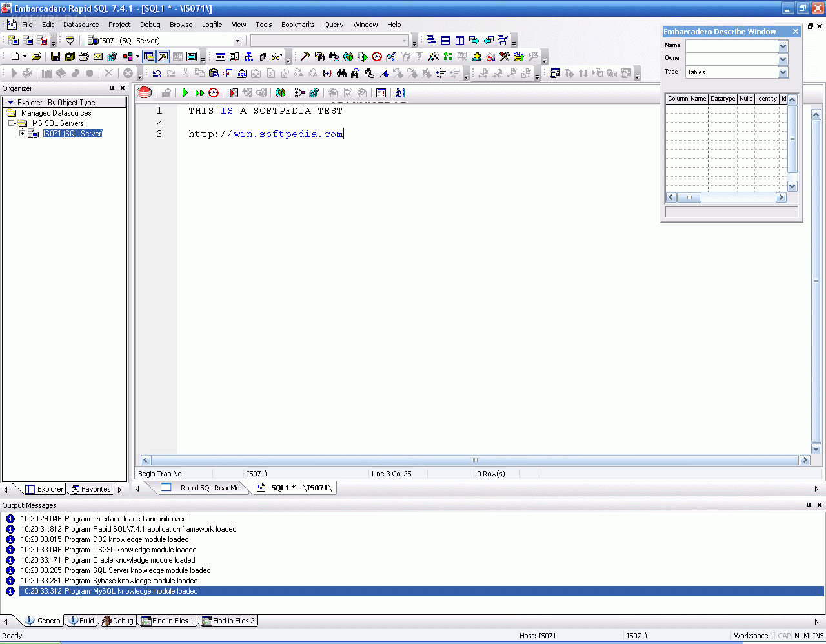
Task: Switch to Rapid SQL ReadMe tab
Action: tap(202, 488)
